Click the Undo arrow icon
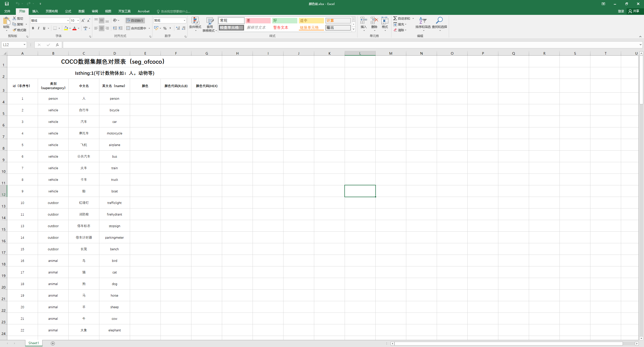Viewport: 644px width, 347px height. pyautogui.click(x=17, y=4)
